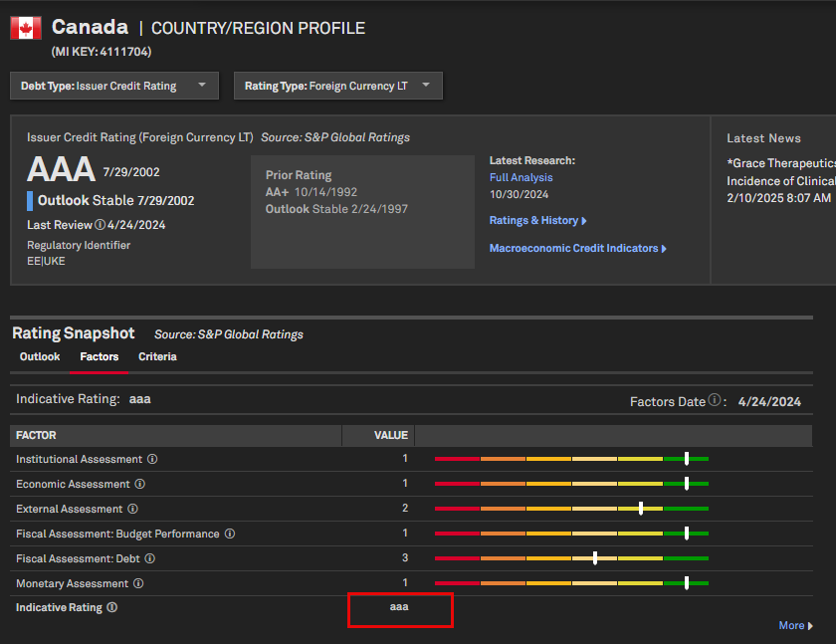
Task: Open the Debt Type dropdown
Action: (x=114, y=86)
